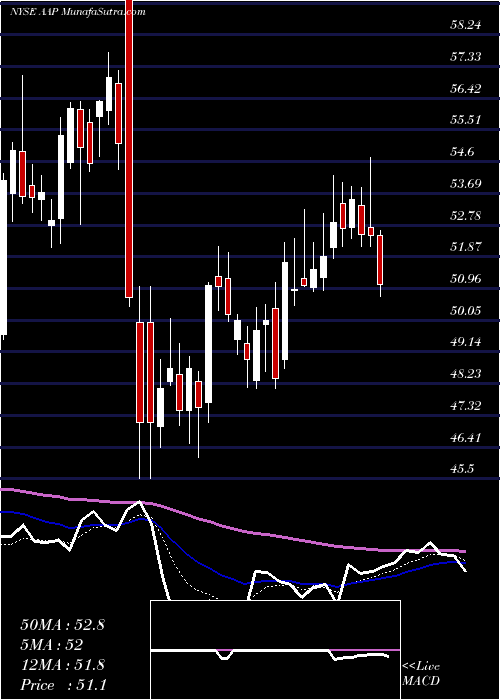Click the 51.87 price axis label
Image resolution: width=500 pixels, height=700 pixels.
pyautogui.click(x=465, y=247)
